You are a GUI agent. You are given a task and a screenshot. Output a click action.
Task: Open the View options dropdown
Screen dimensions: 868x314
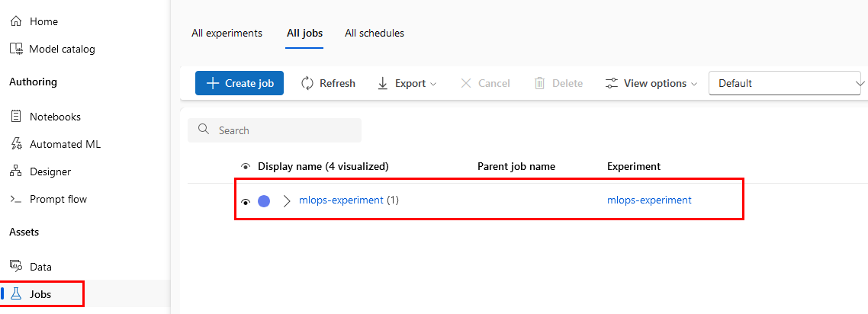click(x=651, y=83)
